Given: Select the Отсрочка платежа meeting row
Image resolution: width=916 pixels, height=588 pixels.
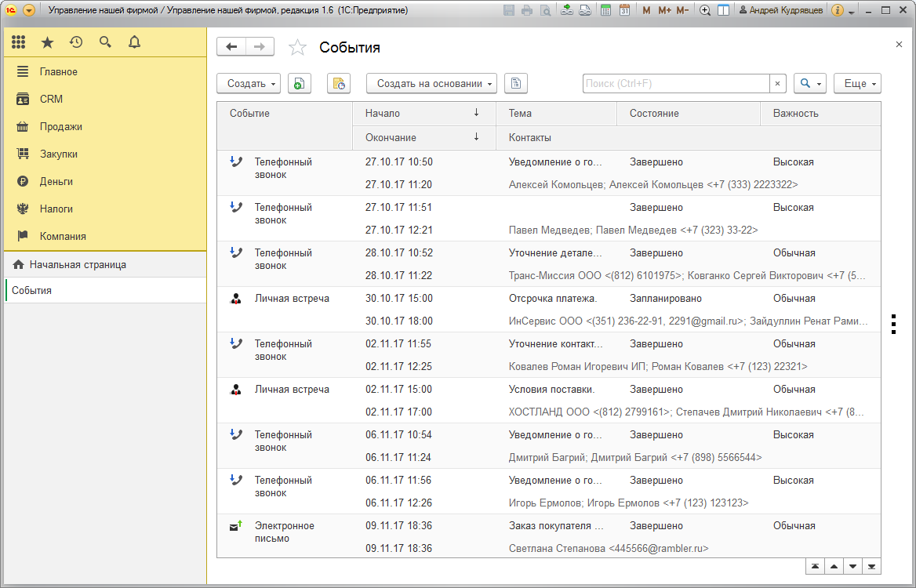Looking at the screenshot, I should pos(548,310).
